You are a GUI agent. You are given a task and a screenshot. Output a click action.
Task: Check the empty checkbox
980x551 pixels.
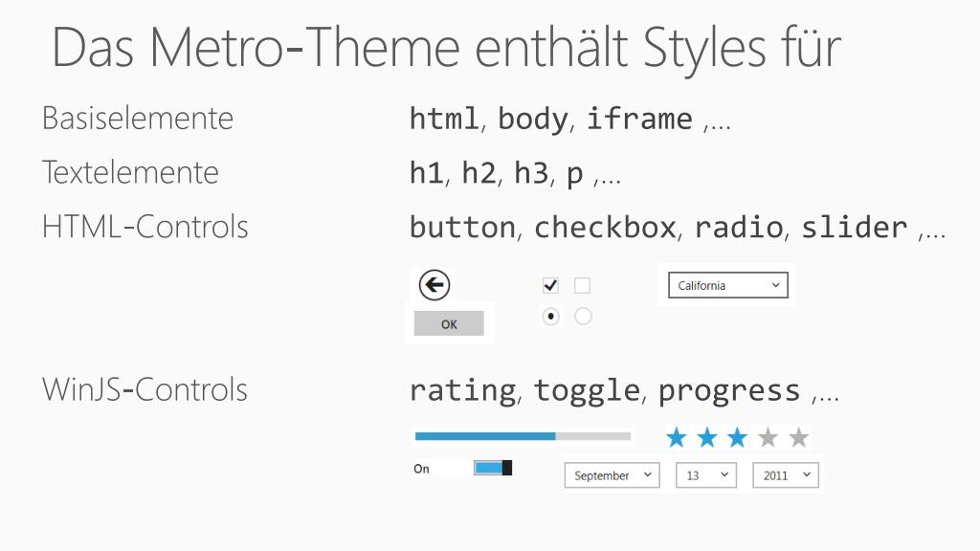[x=583, y=285]
